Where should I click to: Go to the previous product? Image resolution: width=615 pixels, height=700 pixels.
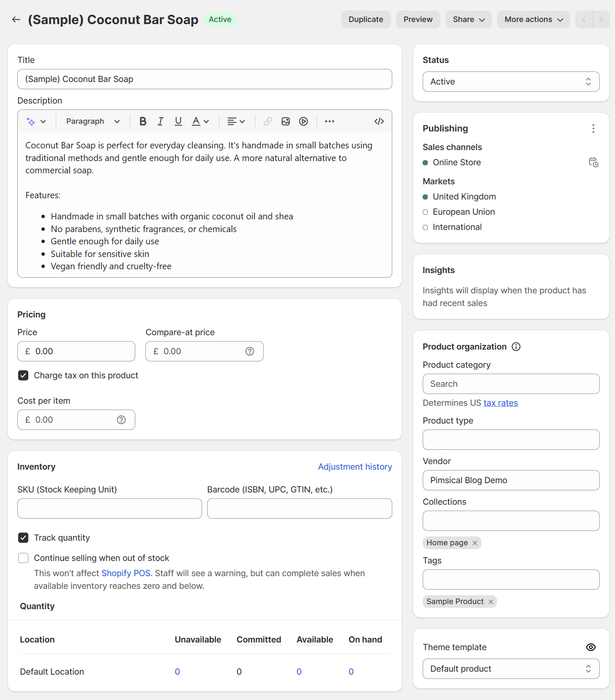pos(584,19)
